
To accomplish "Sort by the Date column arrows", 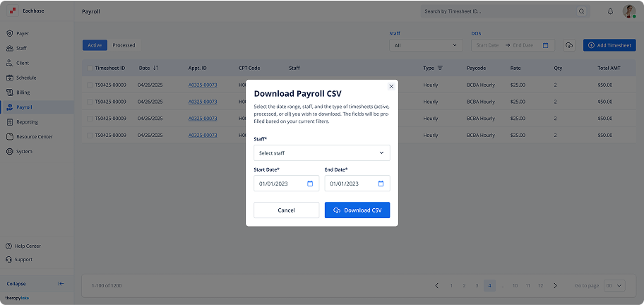I will coord(155,68).
